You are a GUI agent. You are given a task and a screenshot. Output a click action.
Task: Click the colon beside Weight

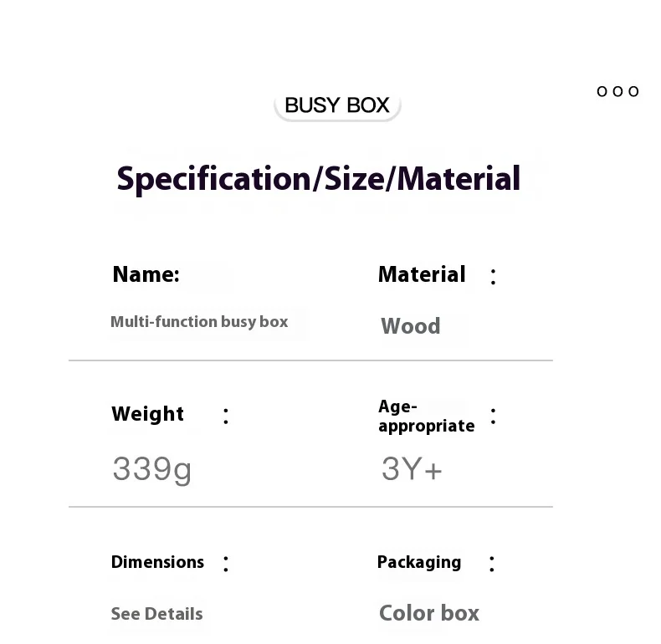pyautogui.click(x=226, y=416)
